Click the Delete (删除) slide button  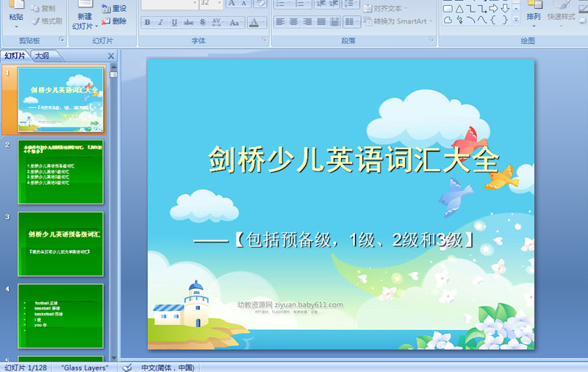point(114,21)
